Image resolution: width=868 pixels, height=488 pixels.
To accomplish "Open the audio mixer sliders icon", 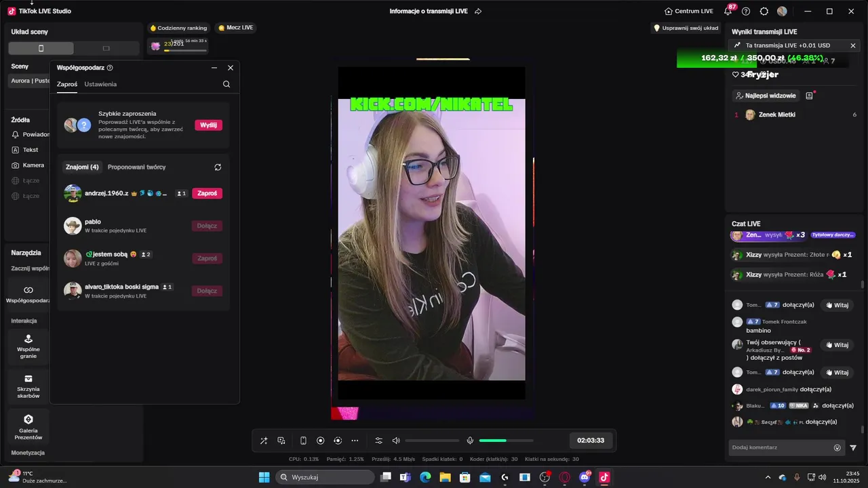I will pos(379,441).
